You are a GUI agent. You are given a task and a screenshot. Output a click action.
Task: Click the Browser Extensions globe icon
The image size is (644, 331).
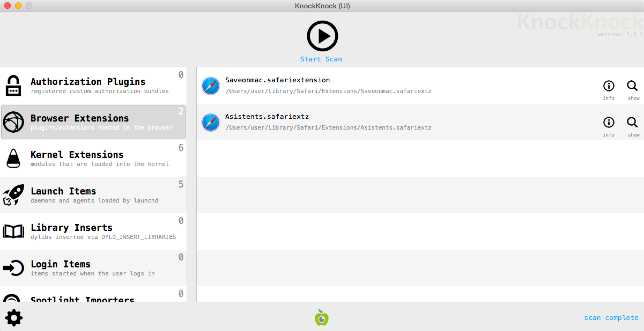[x=13, y=122]
